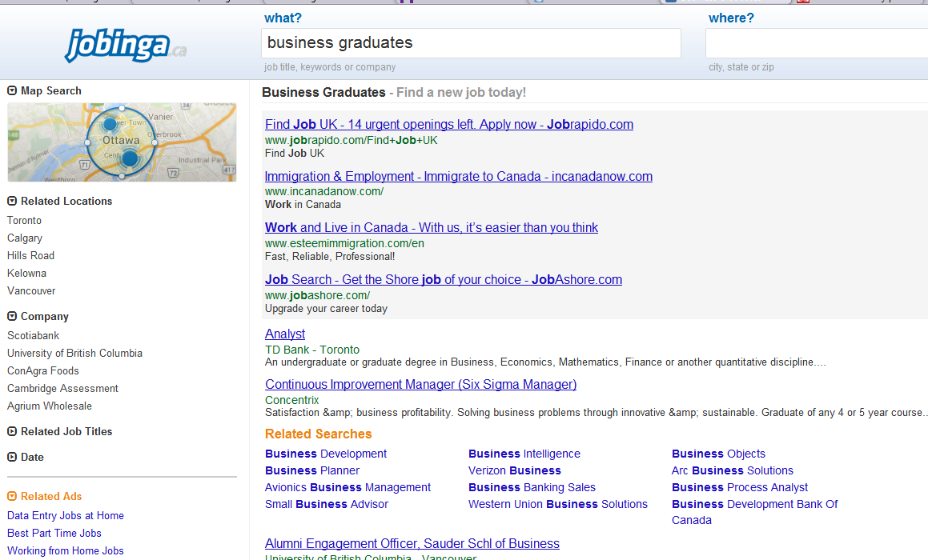The height and width of the screenshot is (560, 928).
Task: Open the Analyst job at TD Bank
Action: click(285, 334)
